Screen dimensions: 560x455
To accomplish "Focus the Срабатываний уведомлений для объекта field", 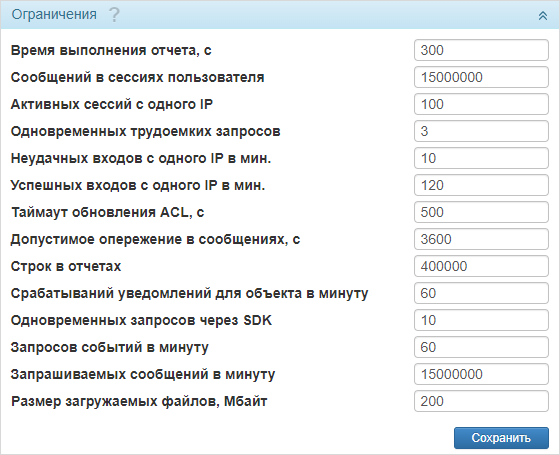I will click(481, 293).
